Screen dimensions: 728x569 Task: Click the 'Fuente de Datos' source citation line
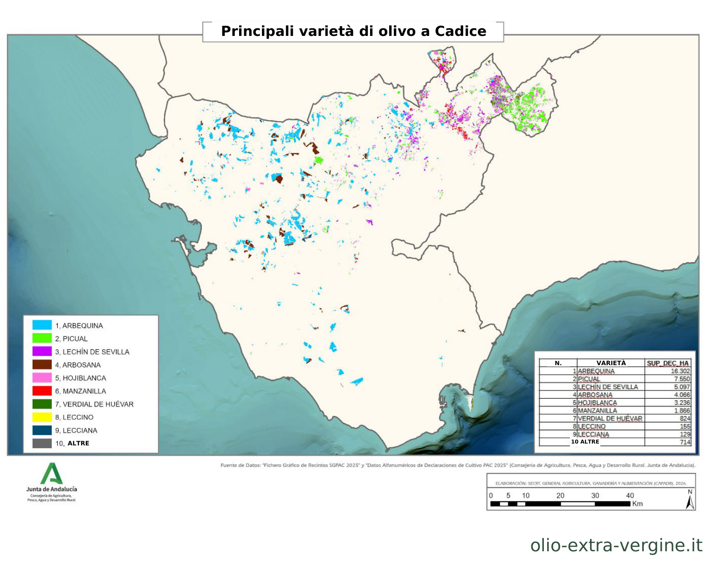pos(458,465)
